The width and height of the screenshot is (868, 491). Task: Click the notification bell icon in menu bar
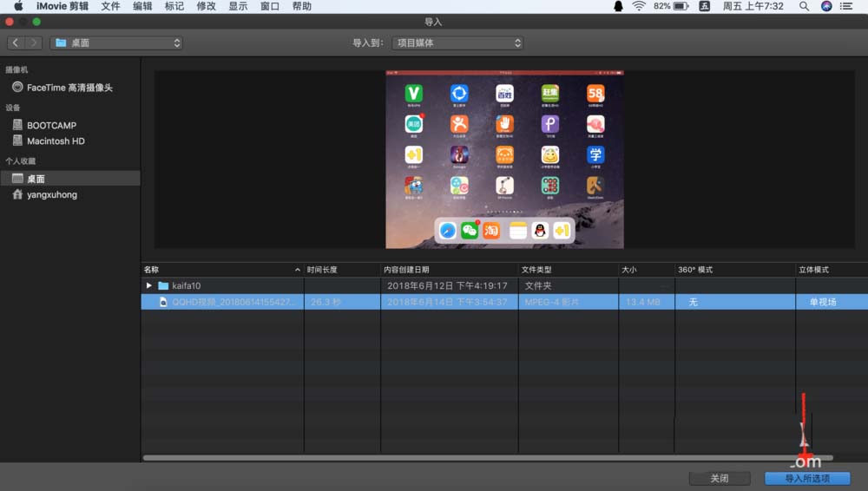click(x=618, y=6)
